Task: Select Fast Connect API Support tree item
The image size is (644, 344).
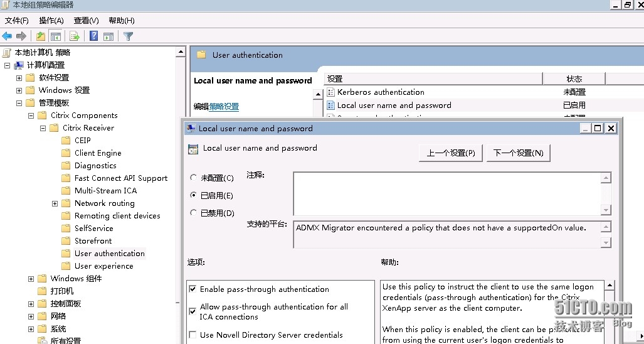Action: [x=121, y=178]
